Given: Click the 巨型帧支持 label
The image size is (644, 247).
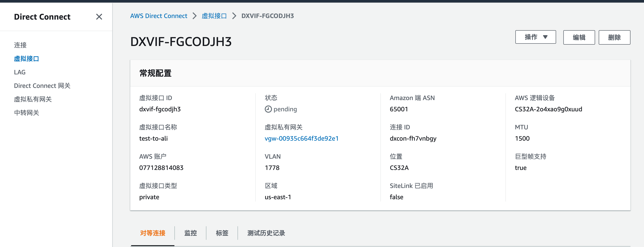Looking at the screenshot, I should 530,156.
